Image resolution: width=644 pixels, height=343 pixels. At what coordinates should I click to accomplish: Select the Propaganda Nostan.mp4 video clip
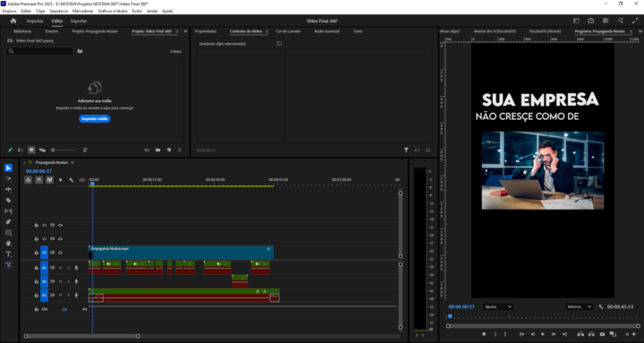point(181,253)
